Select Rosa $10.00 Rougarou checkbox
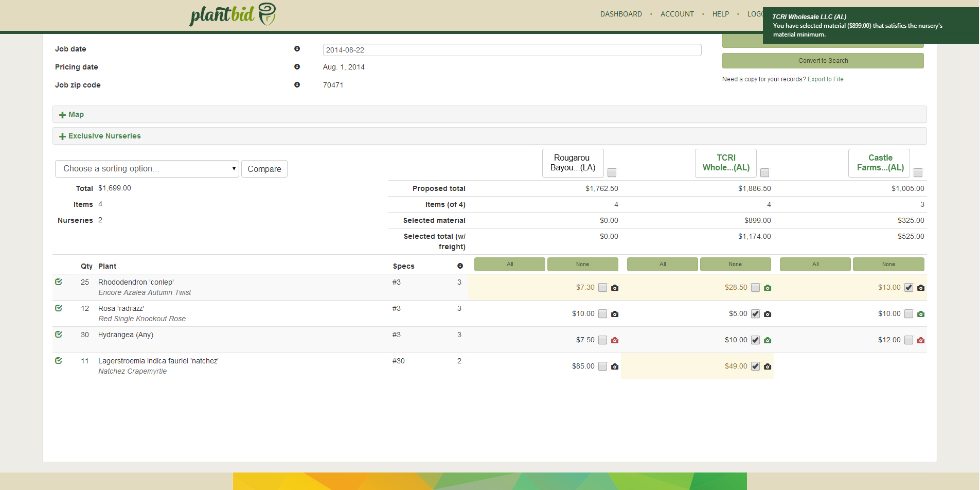This screenshot has width=980, height=490. (602, 314)
